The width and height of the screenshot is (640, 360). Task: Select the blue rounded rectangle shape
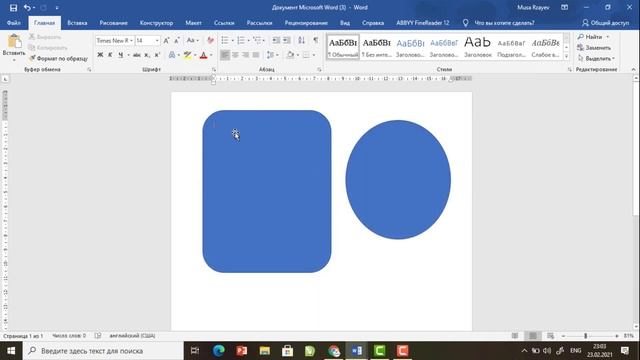pyautogui.click(x=267, y=191)
